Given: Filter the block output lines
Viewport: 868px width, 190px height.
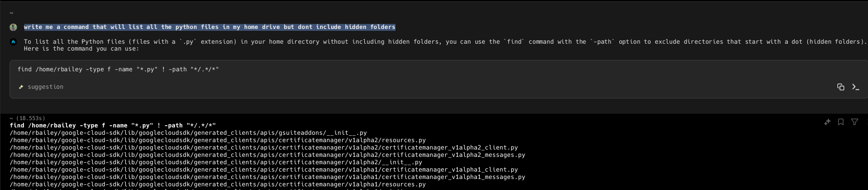Looking at the screenshot, I should (x=855, y=122).
